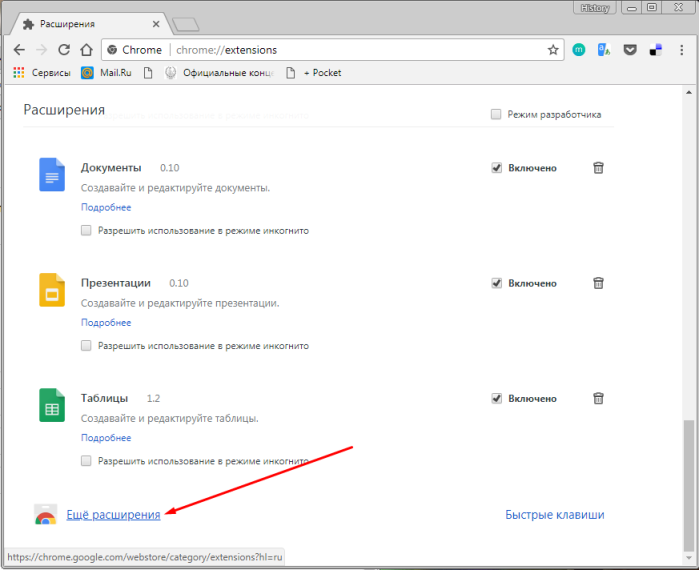Screen dimensions: 699x570
Task: Bookmark this page with the star icon
Action: 553,50
